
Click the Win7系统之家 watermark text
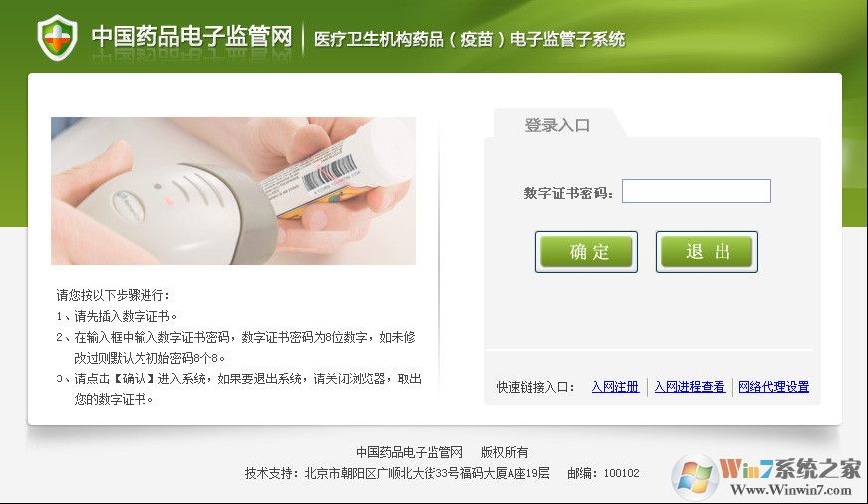[x=790, y=469]
